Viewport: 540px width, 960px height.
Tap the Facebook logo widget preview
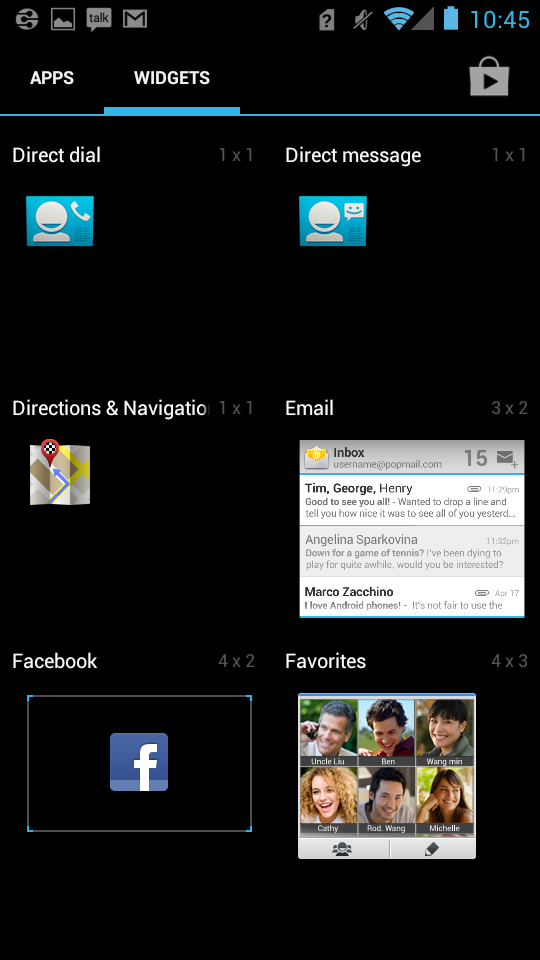click(x=139, y=762)
